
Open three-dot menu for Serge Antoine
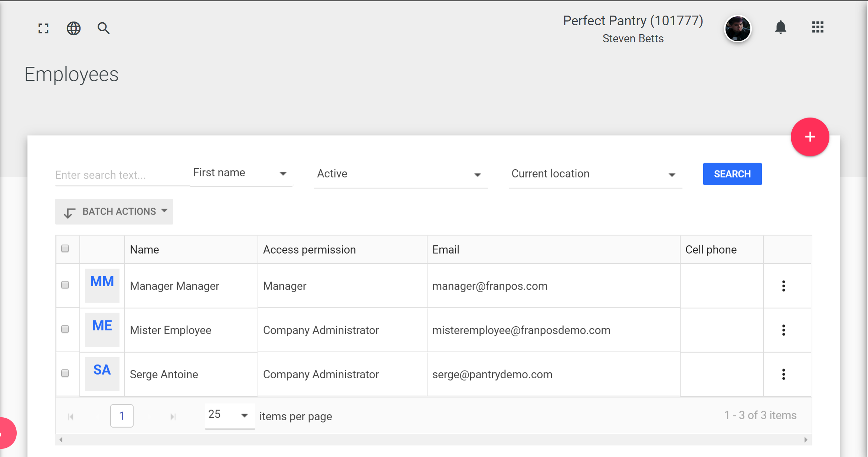783,374
